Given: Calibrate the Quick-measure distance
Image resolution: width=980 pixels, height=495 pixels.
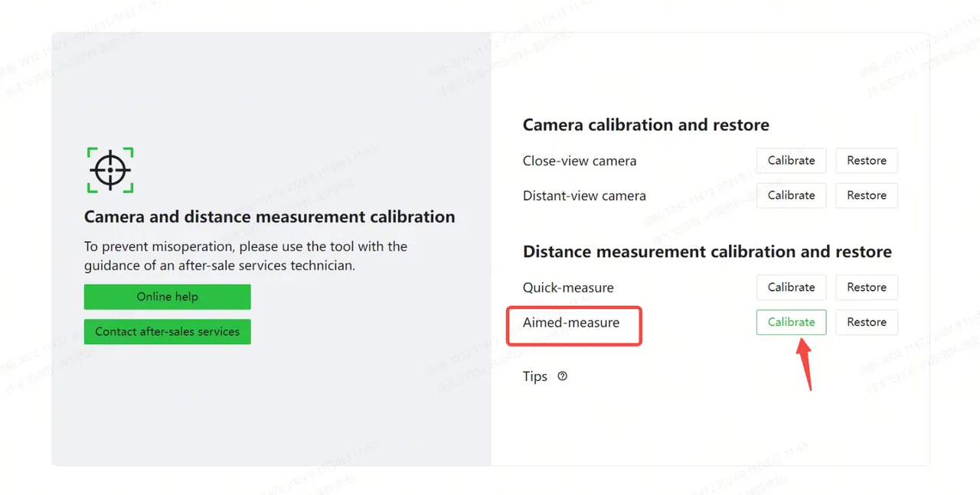Looking at the screenshot, I should [x=792, y=288].
